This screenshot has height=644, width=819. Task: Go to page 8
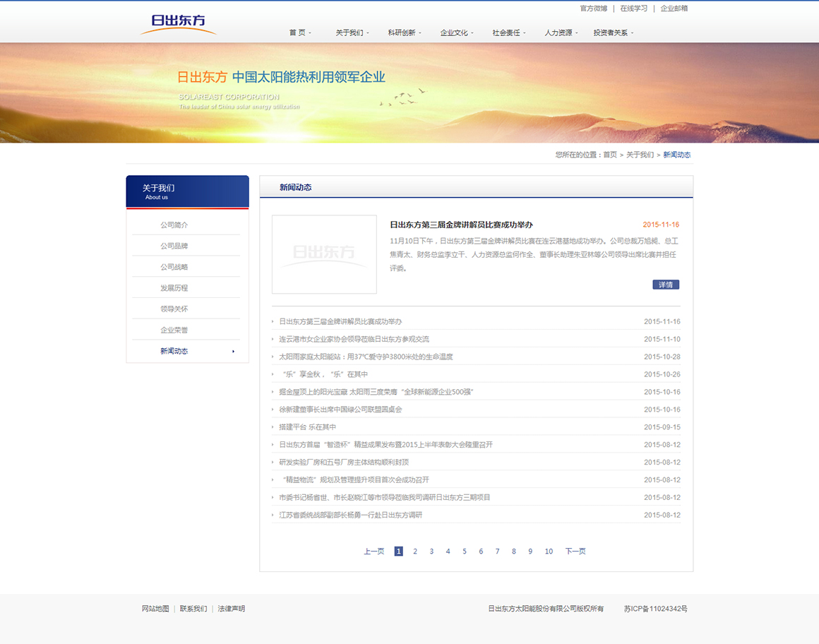pos(514,551)
